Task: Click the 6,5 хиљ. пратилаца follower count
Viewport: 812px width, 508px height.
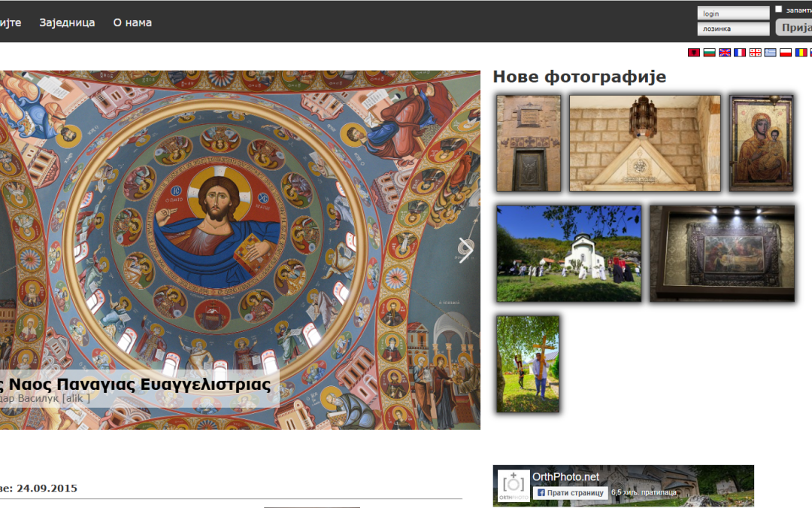Action: (644, 492)
